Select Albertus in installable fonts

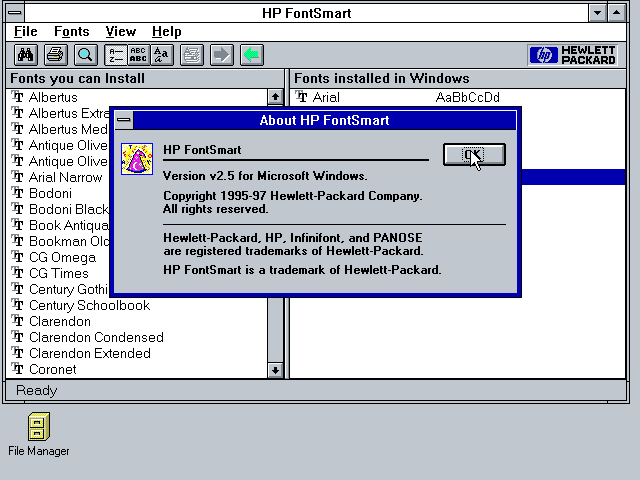coord(53,97)
